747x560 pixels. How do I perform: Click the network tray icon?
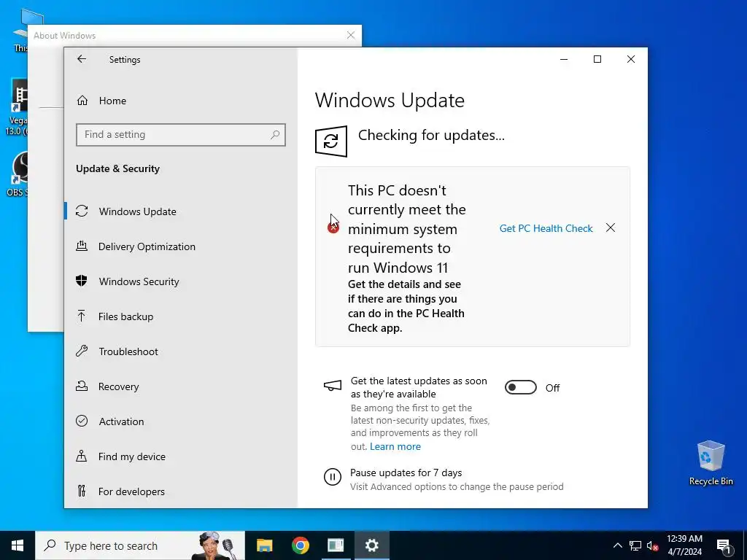[635, 545]
